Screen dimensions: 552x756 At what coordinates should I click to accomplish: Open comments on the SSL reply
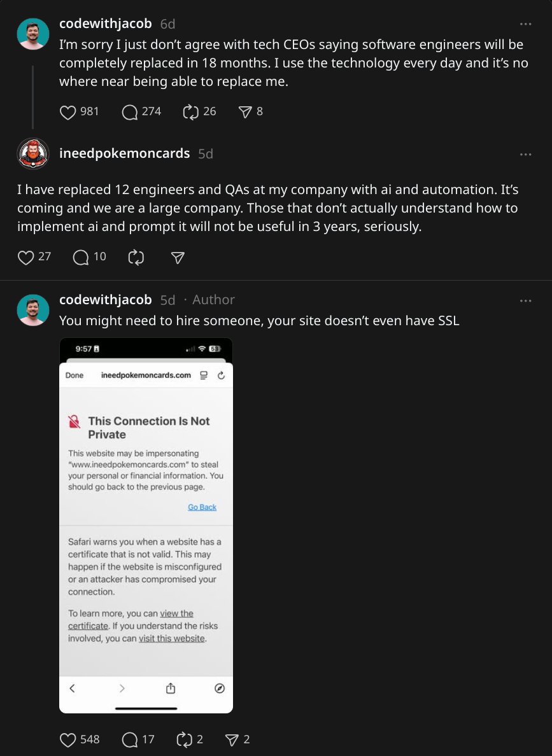[x=130, y=739]
